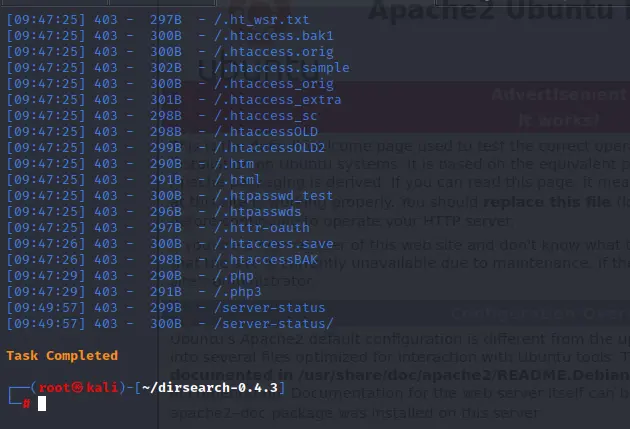Select the /.htpasswd_test path
630x429 pixels.
point(274,196)
